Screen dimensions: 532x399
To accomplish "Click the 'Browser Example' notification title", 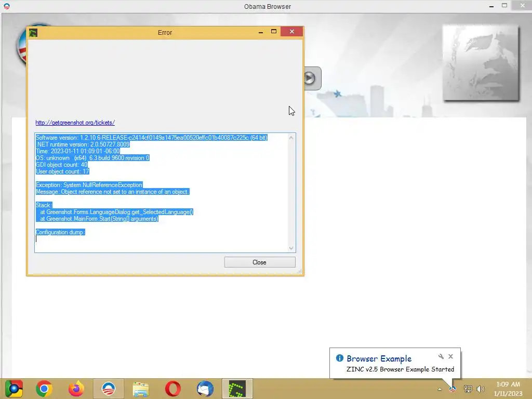I will 379,358.
